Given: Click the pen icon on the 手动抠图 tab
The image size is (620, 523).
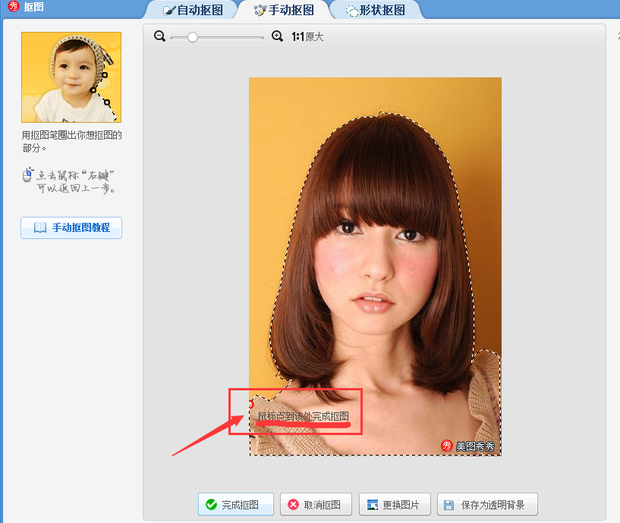Looking at the screenshot, I should [x=260, y=10].
